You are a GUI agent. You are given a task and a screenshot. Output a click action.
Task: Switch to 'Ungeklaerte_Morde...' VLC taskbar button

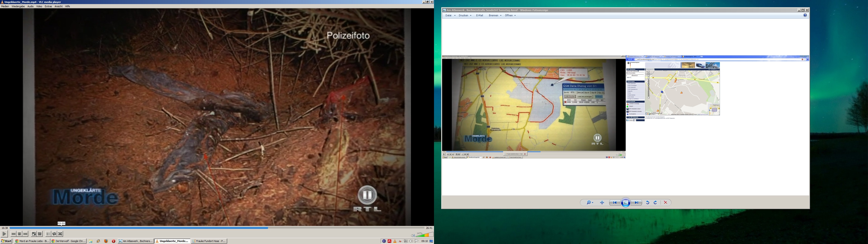(x=172, y=241)
